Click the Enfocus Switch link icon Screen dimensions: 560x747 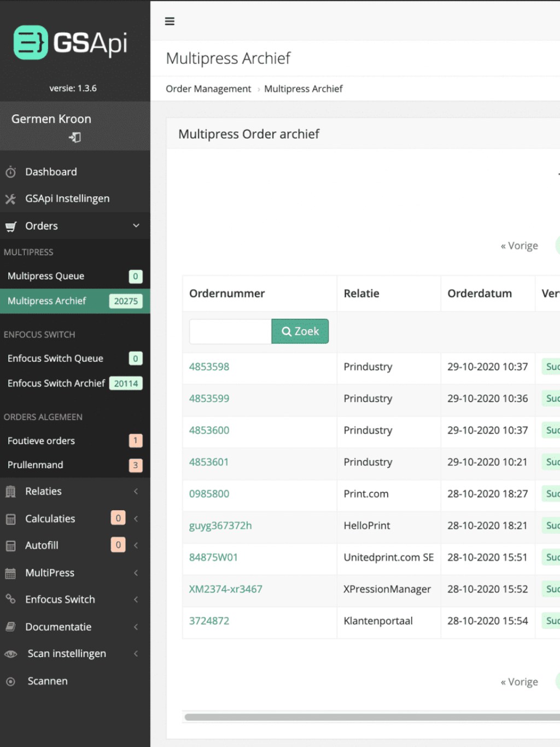point(10,599)
